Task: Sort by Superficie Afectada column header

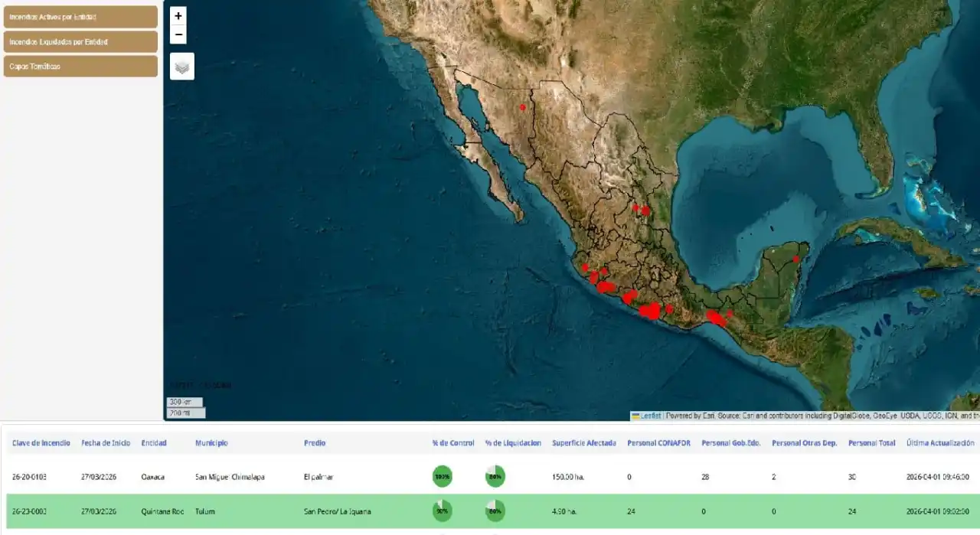Action: tap(583, 443)
